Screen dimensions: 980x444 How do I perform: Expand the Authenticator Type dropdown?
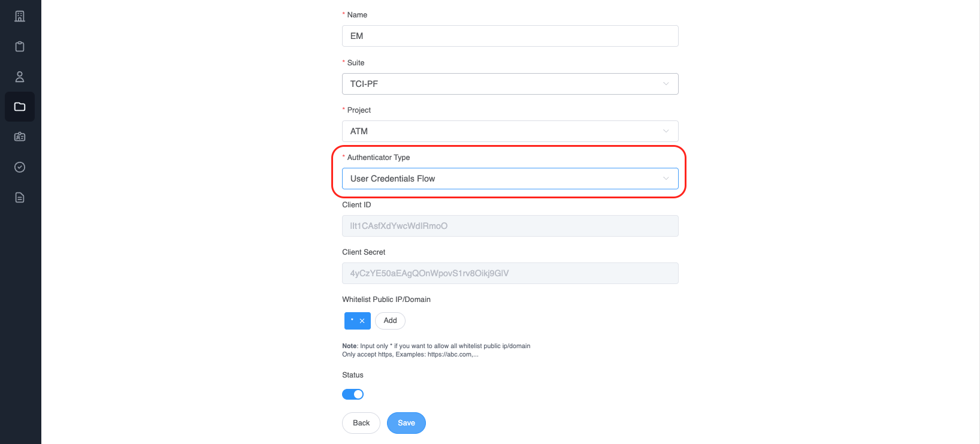click(510, 179)
